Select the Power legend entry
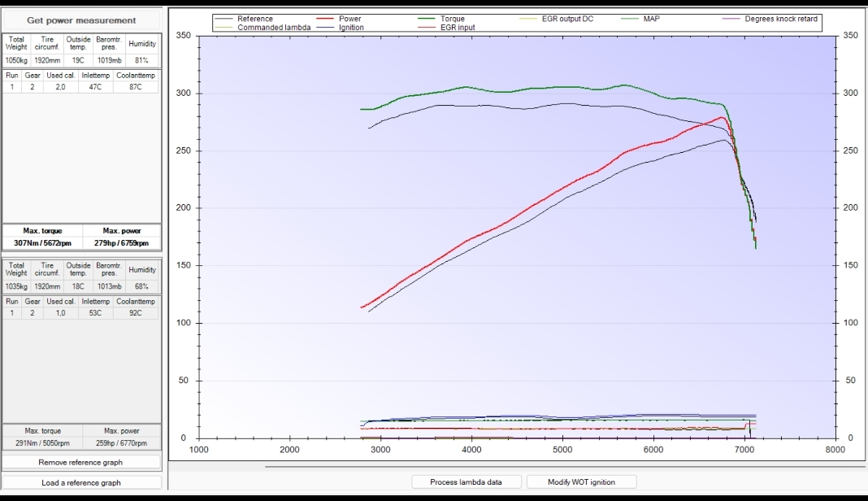The width and height of the screenshot is (868, 501). pyautogui.click(x=349, y=19)
